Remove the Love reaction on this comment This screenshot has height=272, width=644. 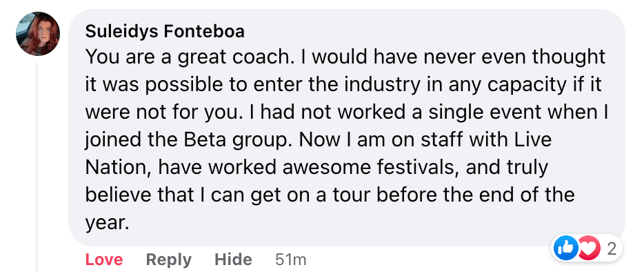pyautogui.click(x=104, y=260)
